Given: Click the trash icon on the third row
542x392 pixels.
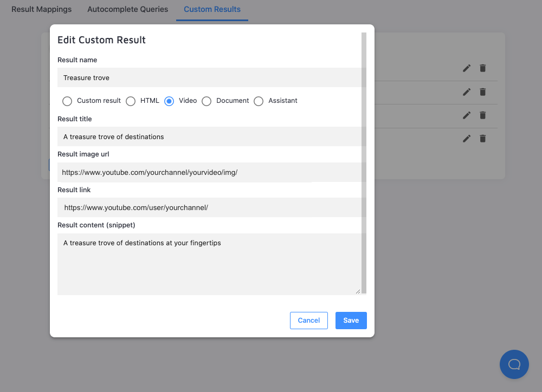Looking at the screenshot, I should tap(482, 115).
